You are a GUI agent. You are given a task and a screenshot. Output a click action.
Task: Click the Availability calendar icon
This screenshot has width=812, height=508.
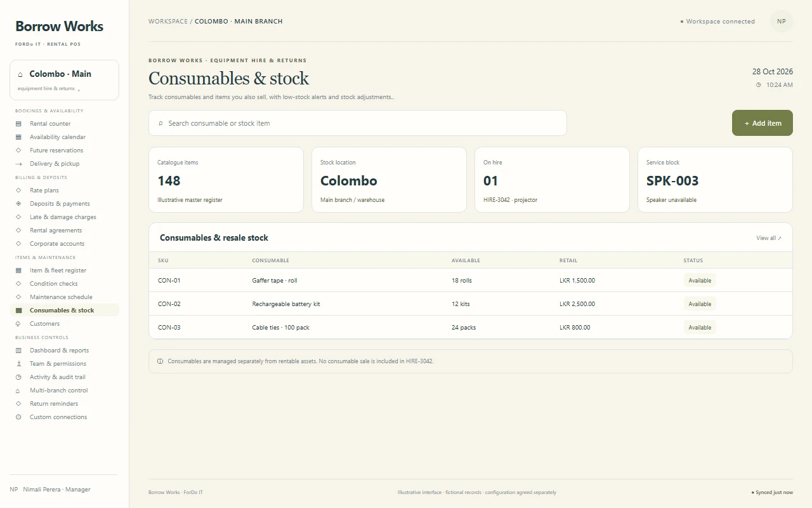coord(18,137)
